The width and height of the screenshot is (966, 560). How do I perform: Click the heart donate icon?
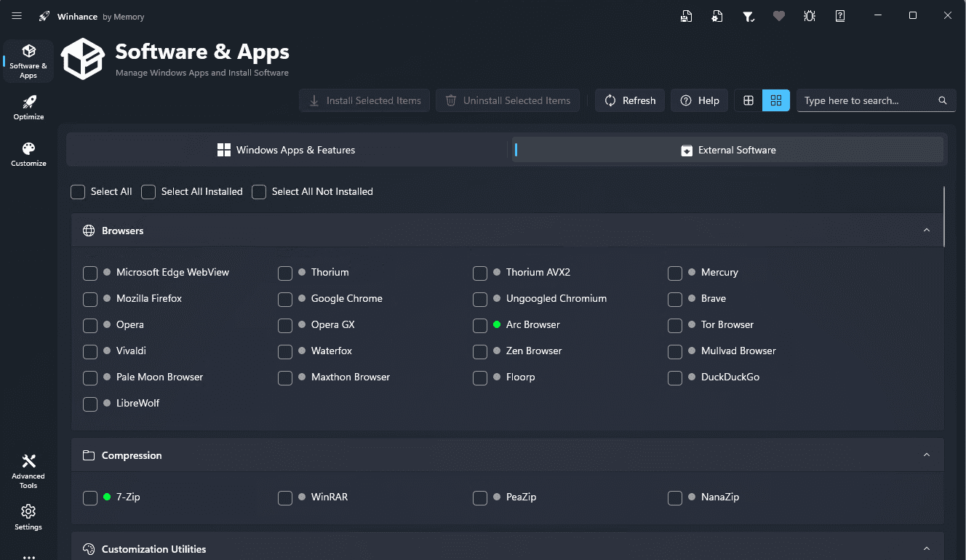779,16
